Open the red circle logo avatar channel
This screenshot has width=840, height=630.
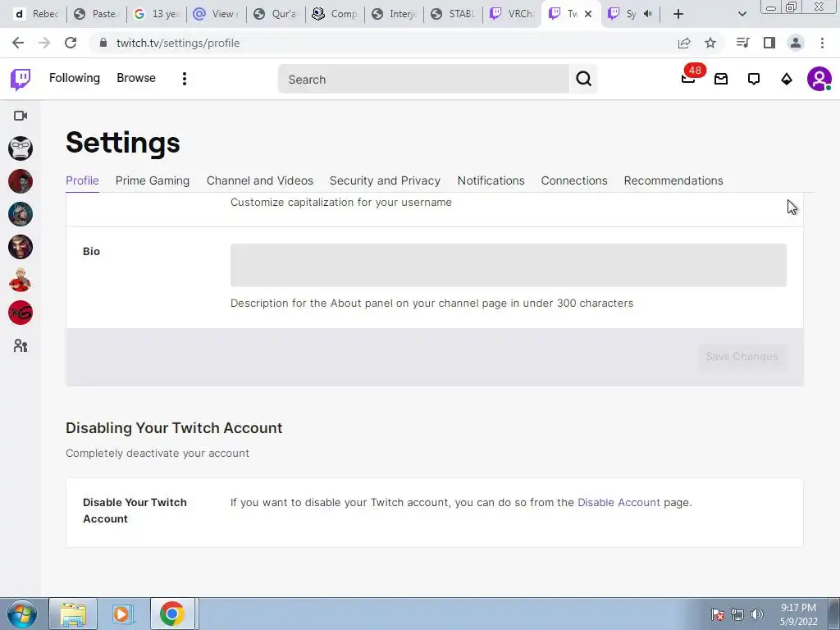click(21, 313)
